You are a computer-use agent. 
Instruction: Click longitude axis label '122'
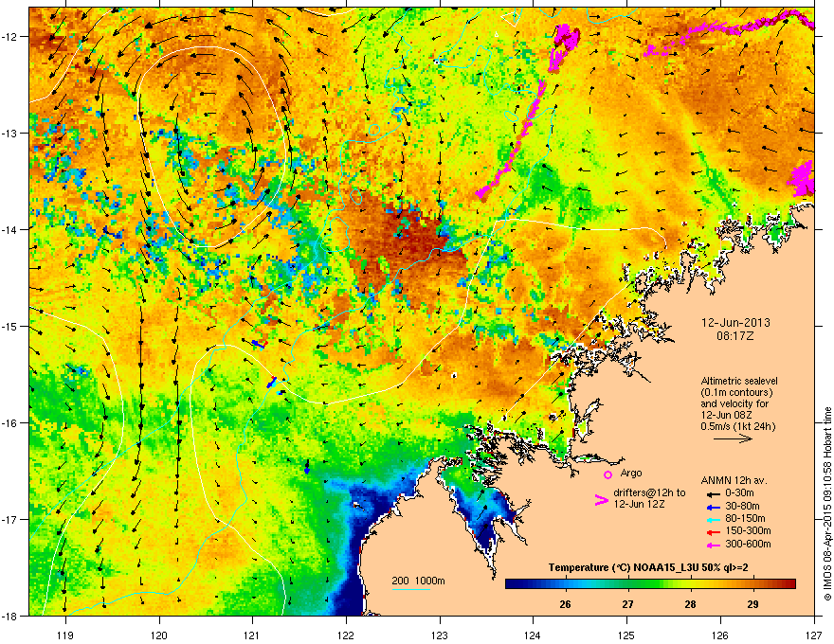pos(346,635)
